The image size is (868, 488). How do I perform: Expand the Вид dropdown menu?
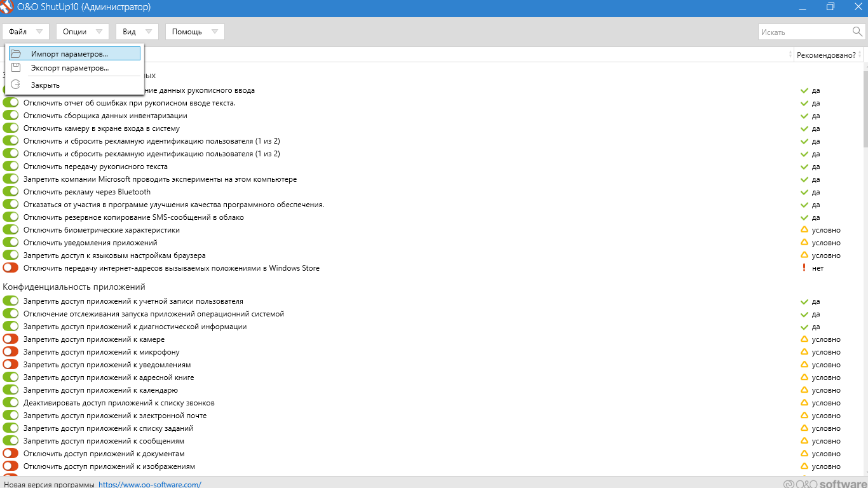[137, 32]
